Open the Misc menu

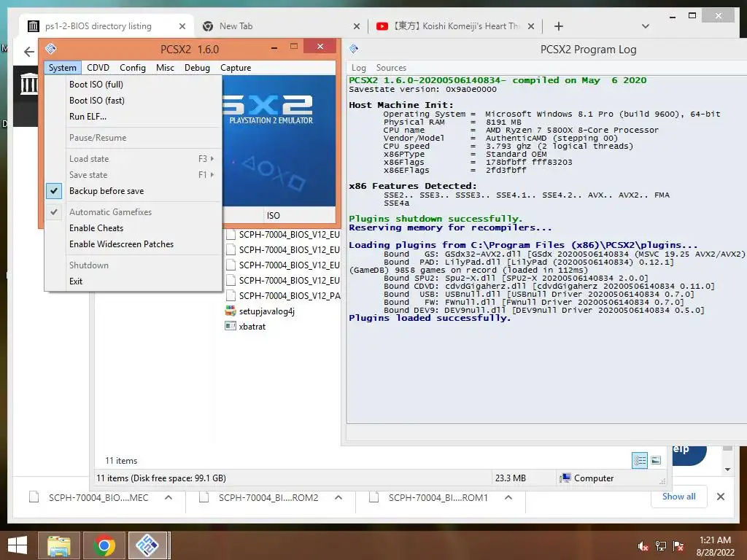165,68
